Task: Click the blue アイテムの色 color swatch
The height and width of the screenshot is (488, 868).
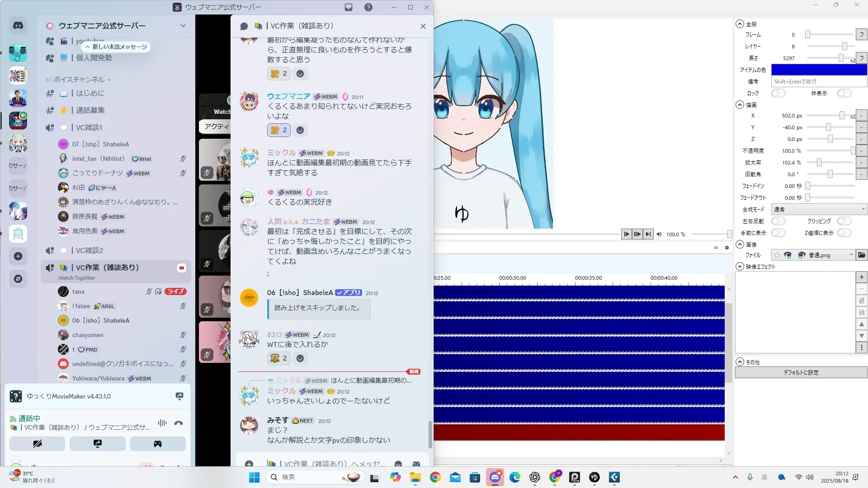Action: [819, 70]
